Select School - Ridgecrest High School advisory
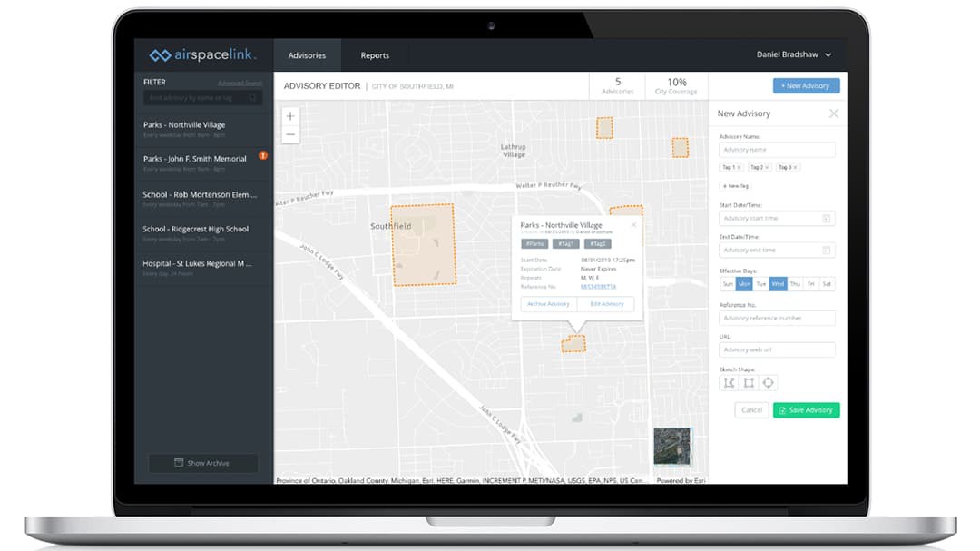Image resolution: width=980 pixels, height=551 pixels. tap(204, 233)
